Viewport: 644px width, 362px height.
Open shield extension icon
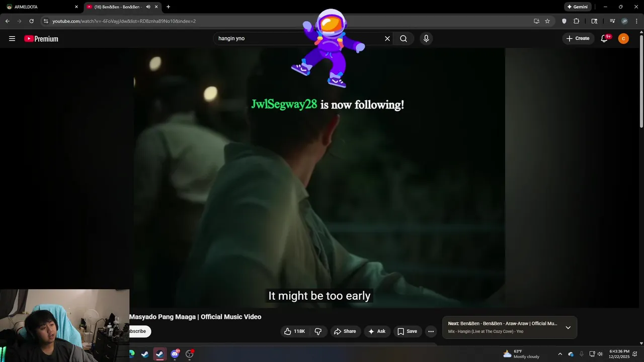(564, 21)
